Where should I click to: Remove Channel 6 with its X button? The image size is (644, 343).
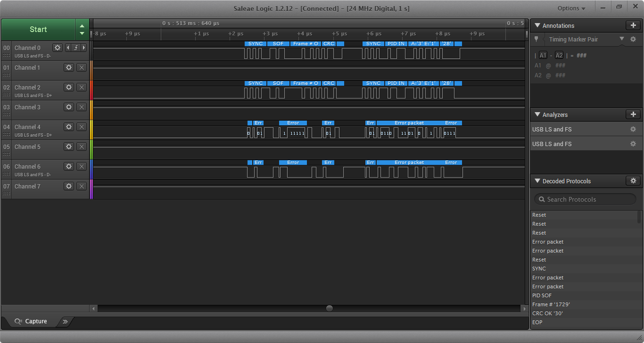[82, 166]
